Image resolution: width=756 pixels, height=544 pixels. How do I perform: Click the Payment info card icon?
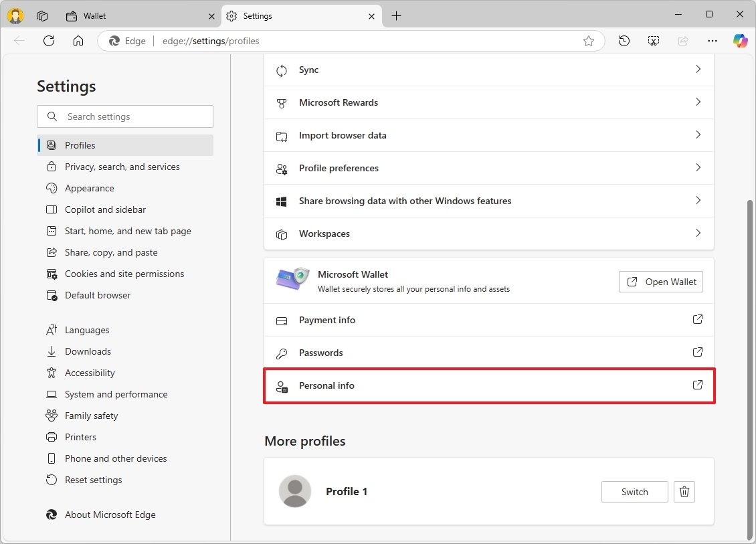pyautogui.click(x=282, y=321)
